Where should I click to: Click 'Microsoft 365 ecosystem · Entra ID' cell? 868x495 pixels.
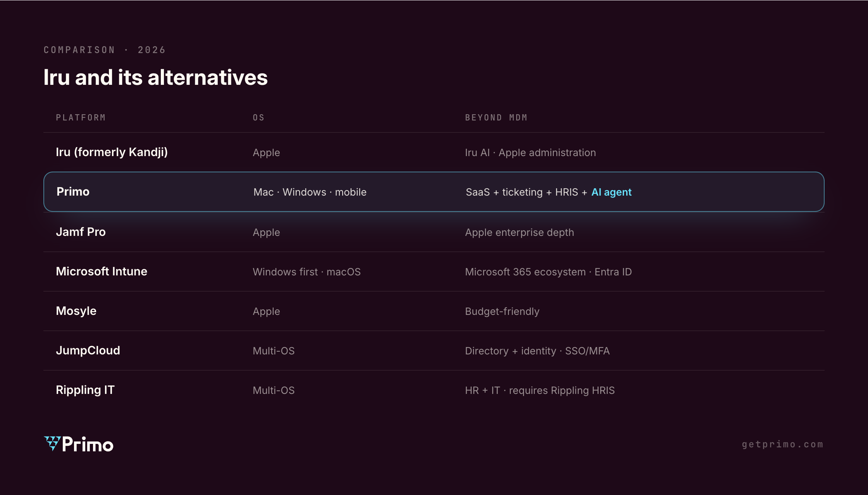(x=548, y=272)
